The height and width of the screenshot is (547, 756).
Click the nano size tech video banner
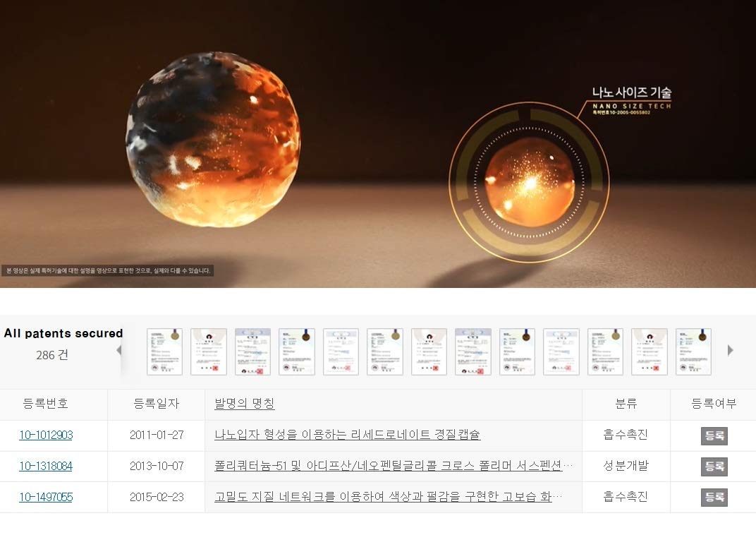tap(378, 144)
